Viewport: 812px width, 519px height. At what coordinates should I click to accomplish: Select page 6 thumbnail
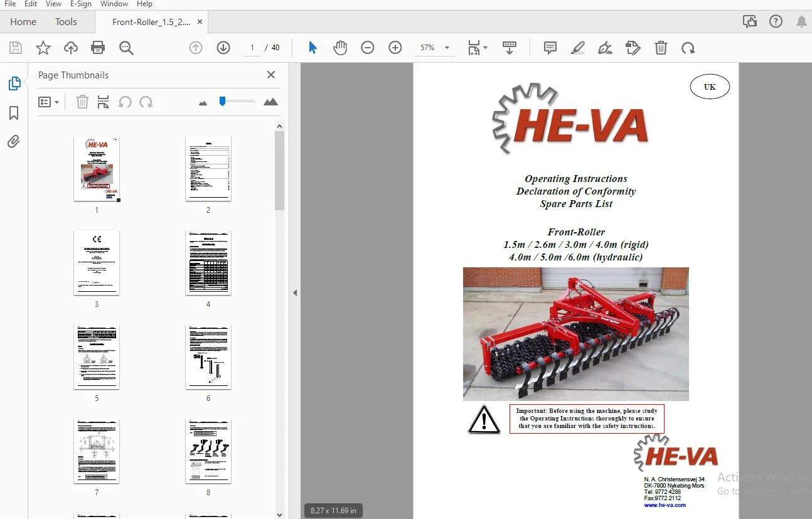click(208, 357)
